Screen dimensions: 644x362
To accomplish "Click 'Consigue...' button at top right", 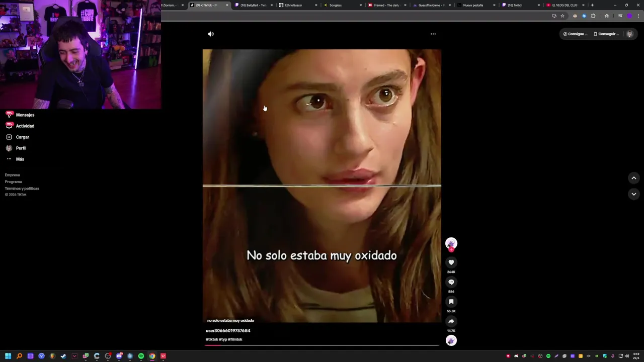I will (575, 34).
